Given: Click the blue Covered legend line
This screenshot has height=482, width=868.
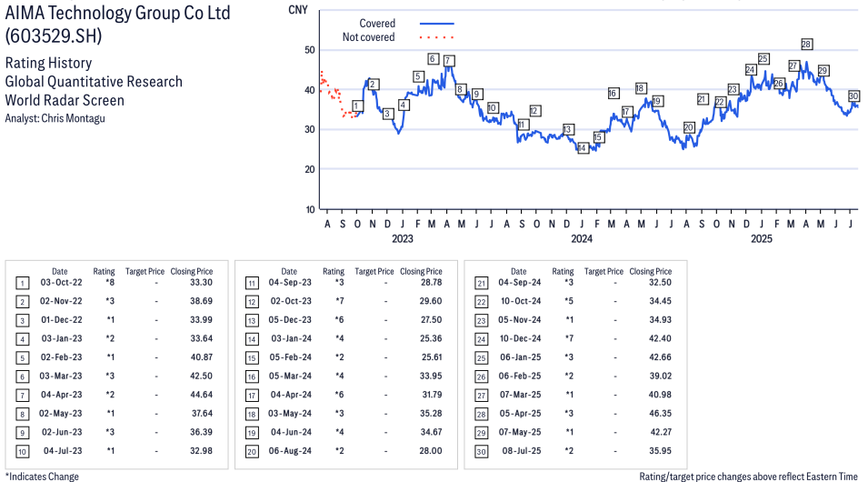Looking at the screenshot, I should 437,24.
